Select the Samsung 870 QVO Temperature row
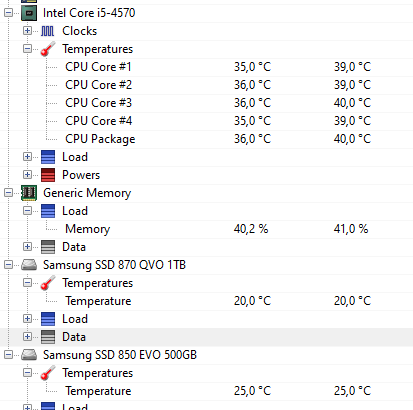413x410 pixels. [206, 301]
